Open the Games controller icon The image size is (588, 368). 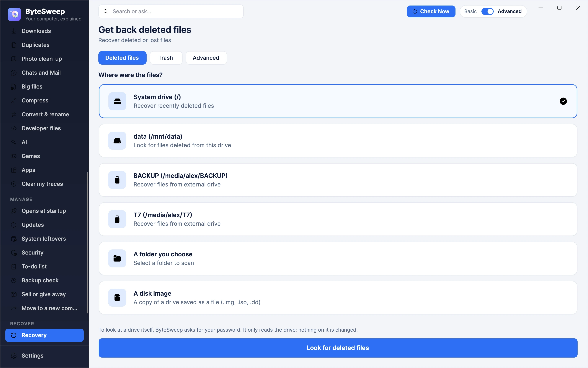point(14,156)
